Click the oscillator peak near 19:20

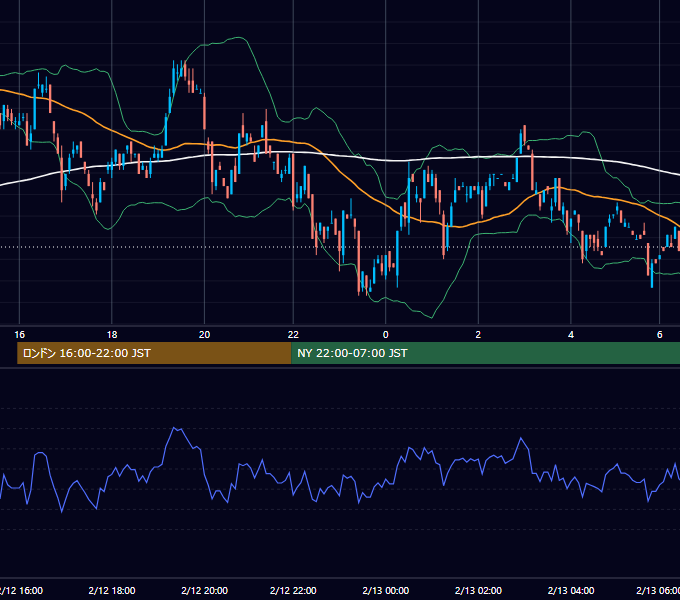(x=174, y=428)
